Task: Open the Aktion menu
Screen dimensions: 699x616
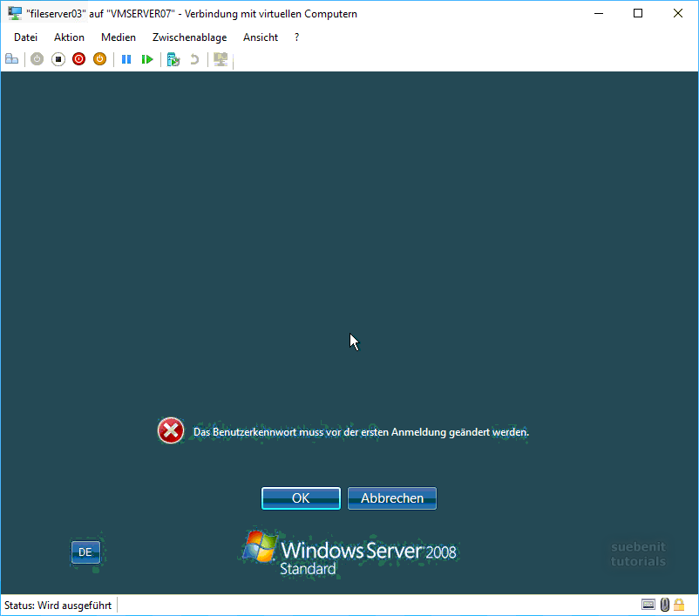Action: [69, 37]
